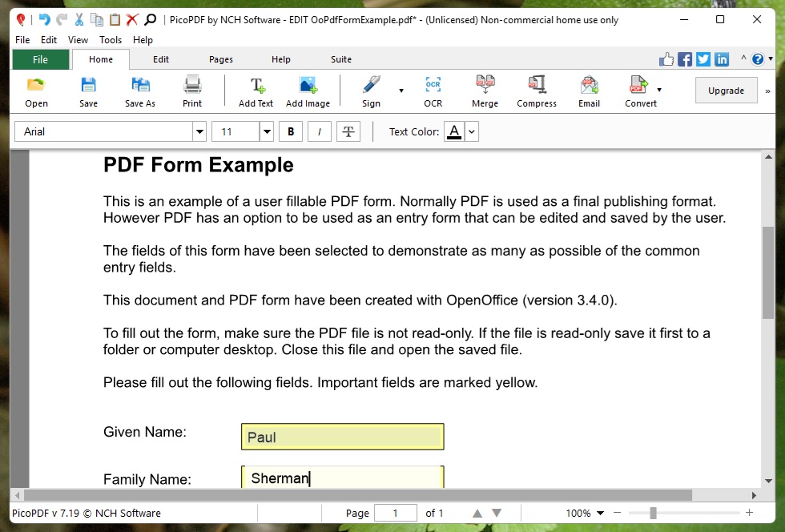Click the Upgrade button

point(726,91)
